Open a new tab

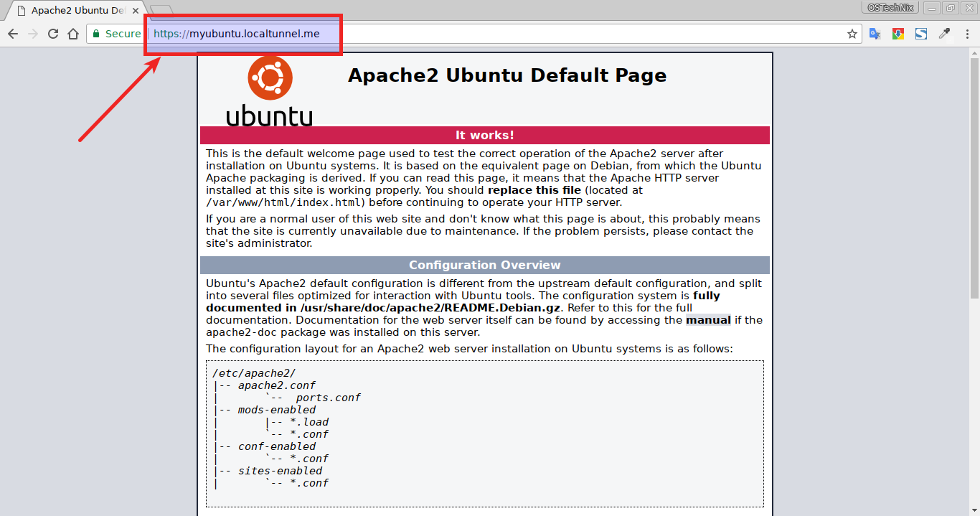[161, 11]
